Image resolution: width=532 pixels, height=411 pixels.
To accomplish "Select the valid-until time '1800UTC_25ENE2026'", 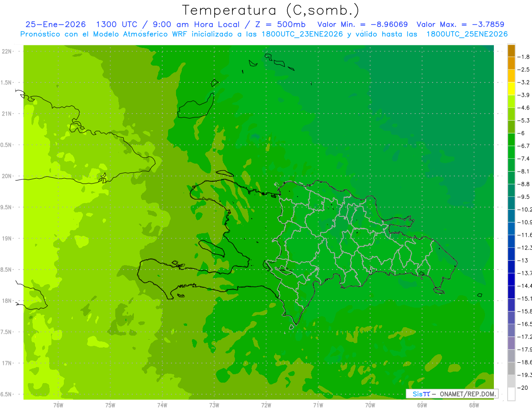I will (x=467, y=34).
